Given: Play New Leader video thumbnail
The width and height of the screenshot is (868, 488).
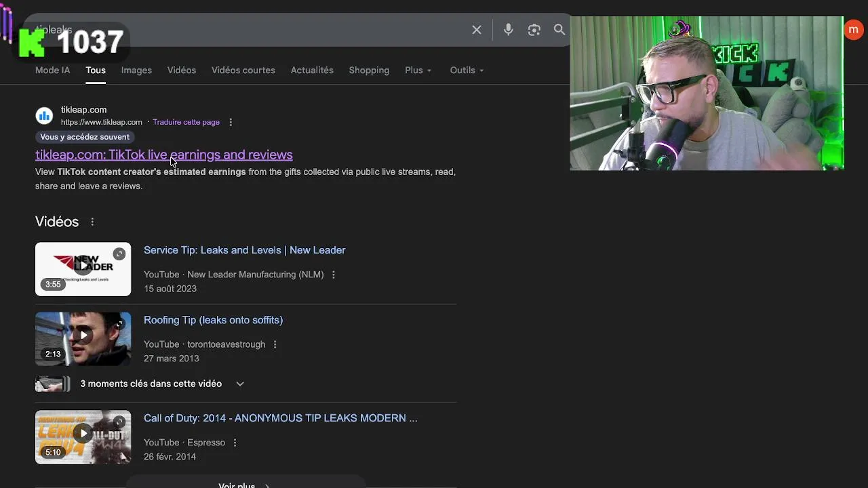Looking at the screenshot, I should [83, 269].
